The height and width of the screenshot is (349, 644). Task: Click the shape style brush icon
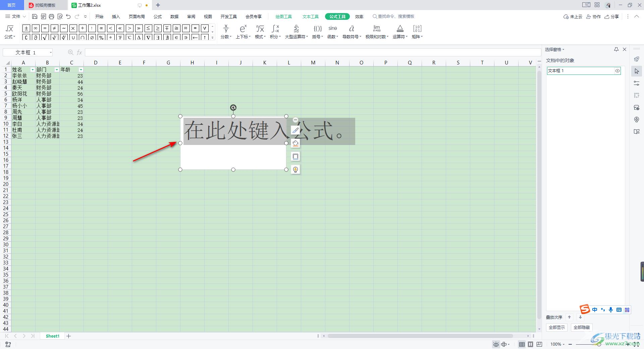click(296, 130)
